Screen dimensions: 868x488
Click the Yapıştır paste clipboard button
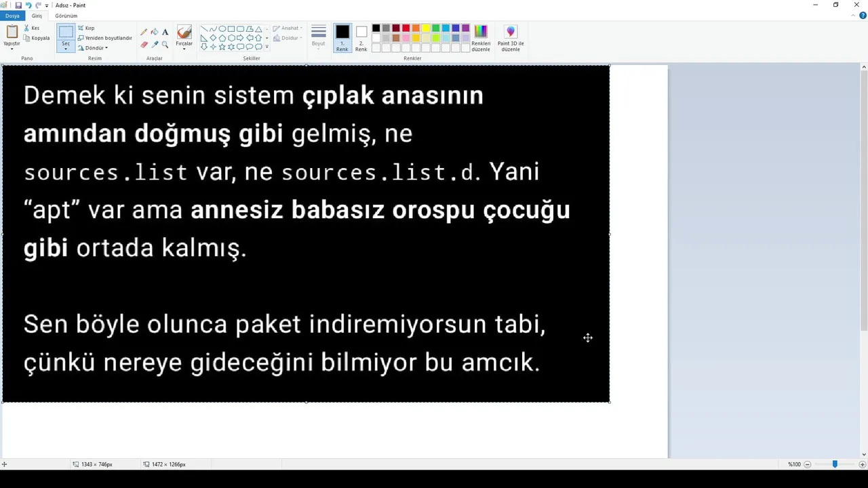click(12, 32)
